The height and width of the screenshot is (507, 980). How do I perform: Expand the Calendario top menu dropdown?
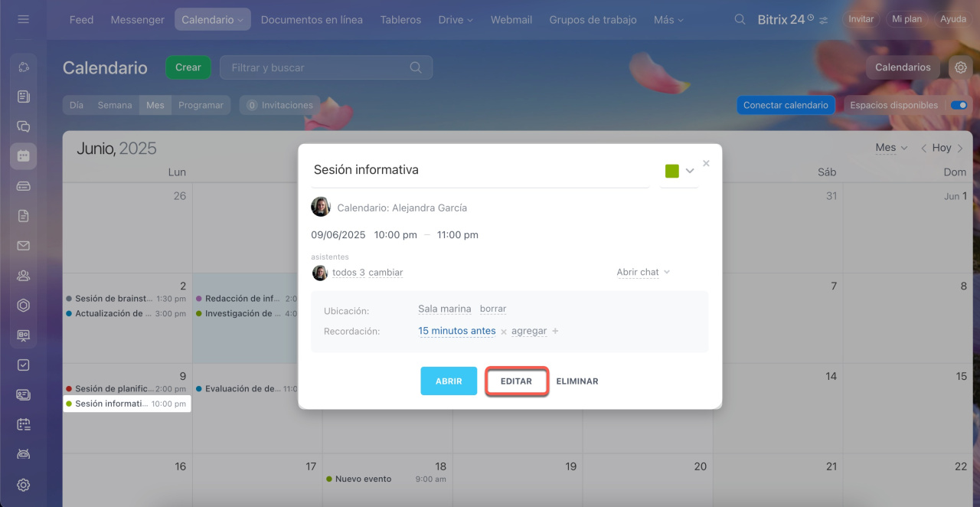[240, 20]
